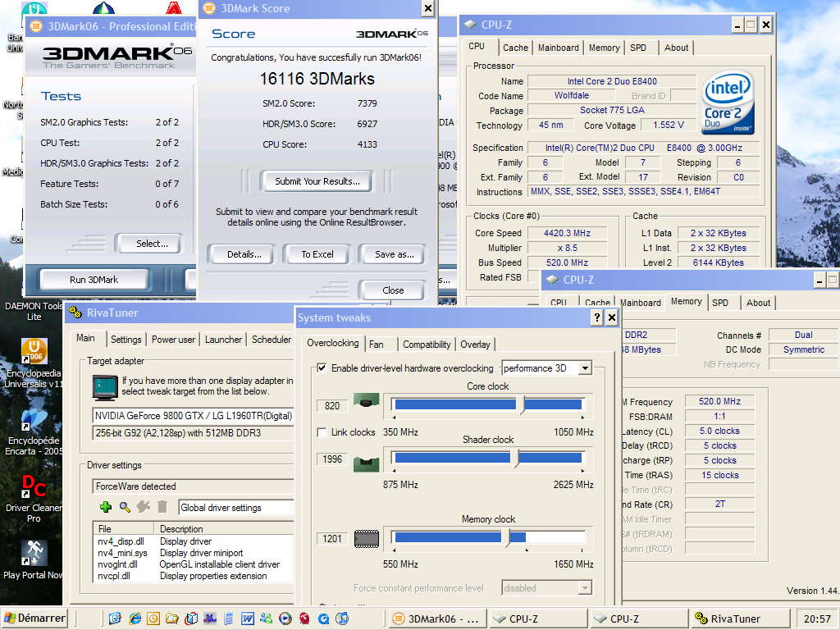The height and width of the screenshot is (630, 840).
Task: Click the Run 3DMark button
Action: click(x=94, y=280)
